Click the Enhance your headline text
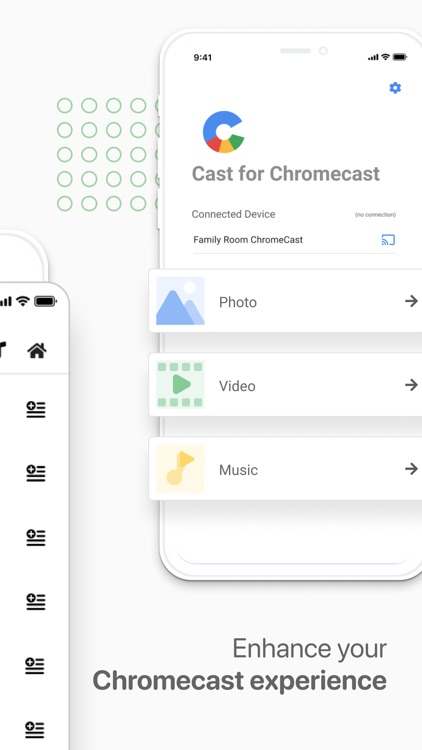422x750 pixels. point(310,649)
